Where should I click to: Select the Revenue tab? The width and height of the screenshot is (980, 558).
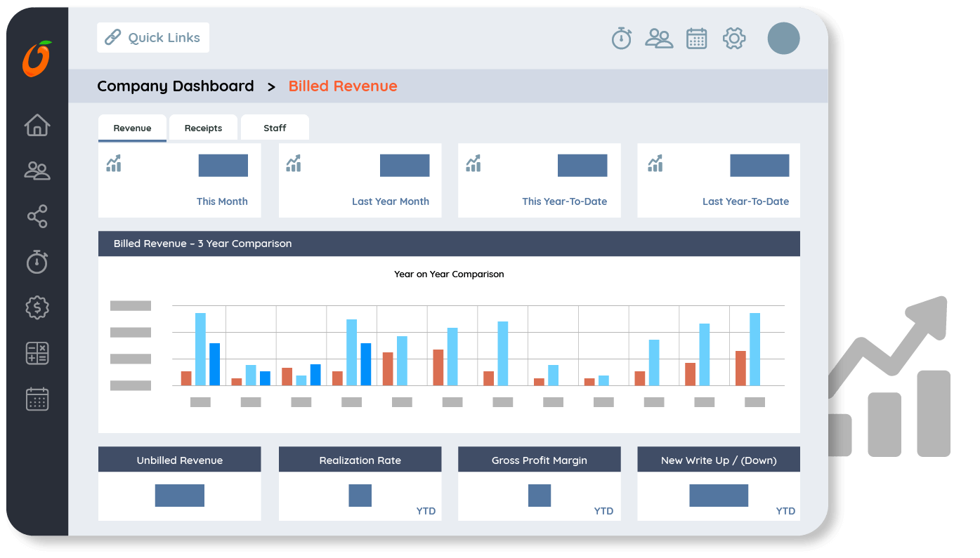click(132, 128)
